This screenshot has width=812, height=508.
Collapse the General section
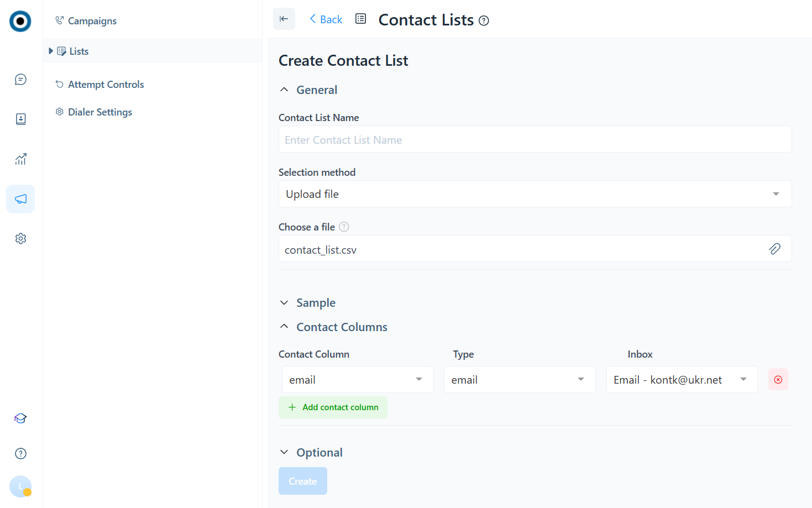click(x=316, y=90)
